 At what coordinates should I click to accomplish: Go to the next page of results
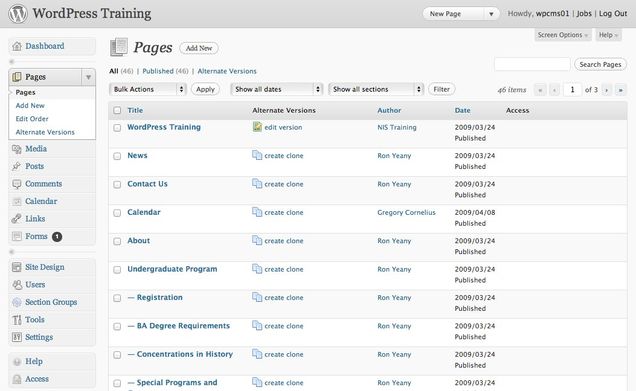click(606, 90)
